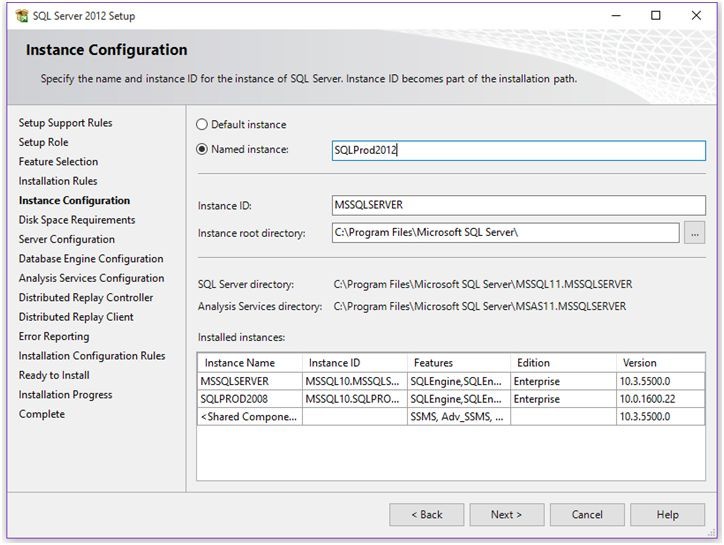Click the MSSQL10.SQLPRO... instance ID cell
The image size is (724, 545).
355,399
